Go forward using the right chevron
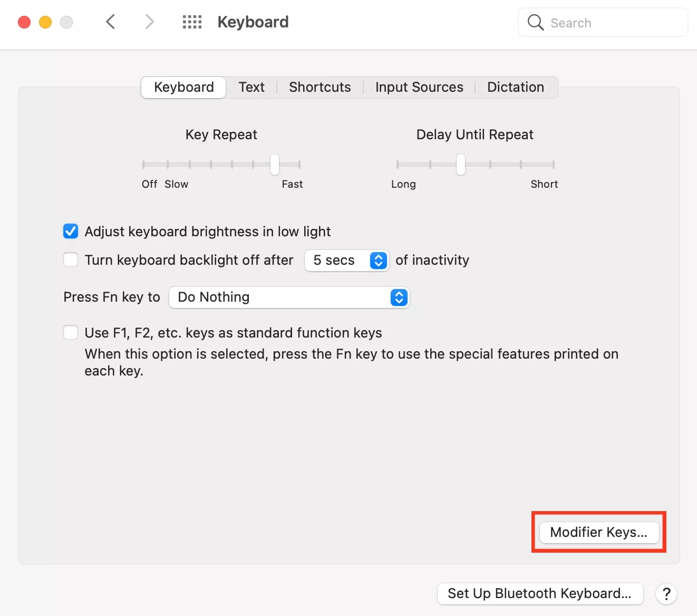The width and height of the screenshot is (697, 616). (x=150, y=22)
